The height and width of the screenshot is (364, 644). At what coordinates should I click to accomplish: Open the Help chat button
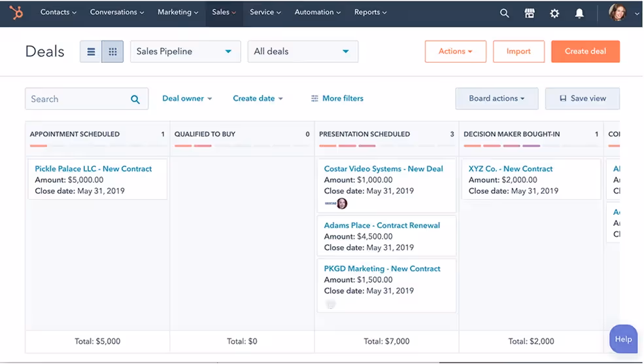(623, 339)
